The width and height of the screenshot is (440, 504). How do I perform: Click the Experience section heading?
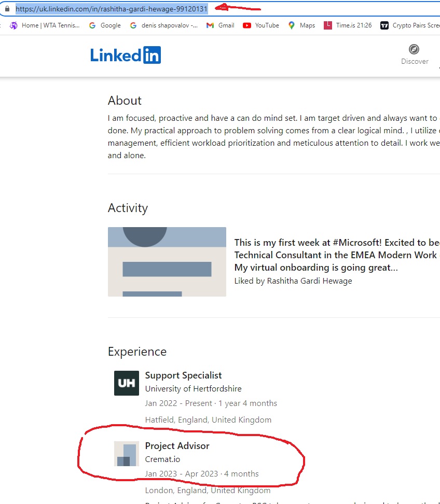[137, 352]
